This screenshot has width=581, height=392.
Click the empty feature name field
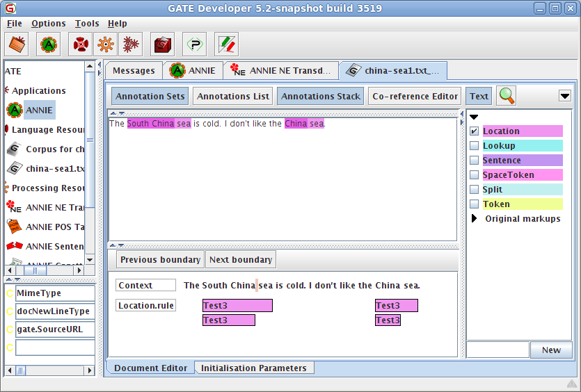(55, 348)
